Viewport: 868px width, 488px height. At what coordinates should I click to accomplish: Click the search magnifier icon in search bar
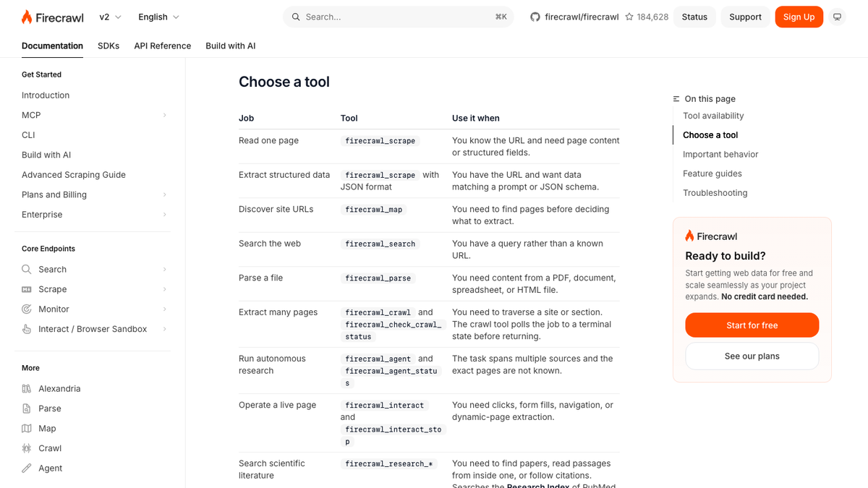(296, 17)
